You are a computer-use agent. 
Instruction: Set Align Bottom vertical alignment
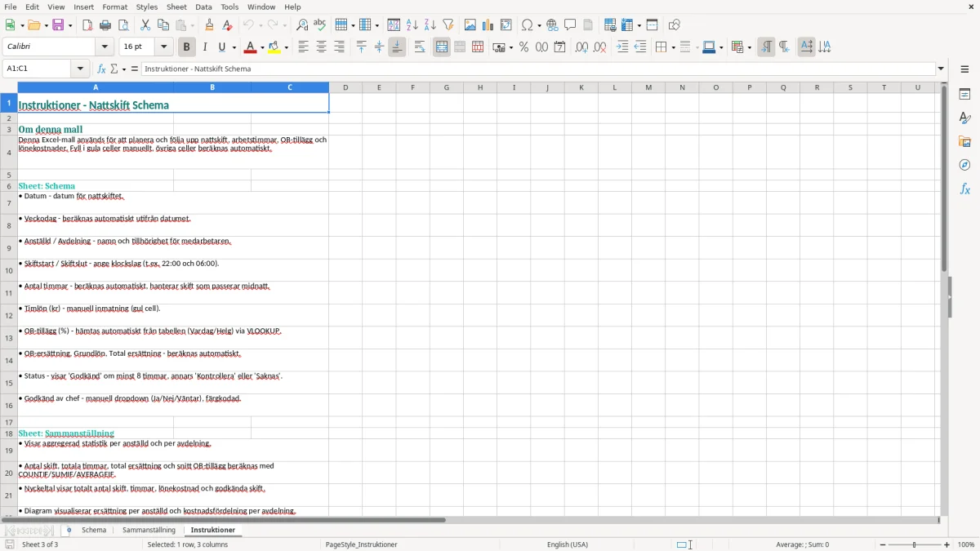click(397, 47)
